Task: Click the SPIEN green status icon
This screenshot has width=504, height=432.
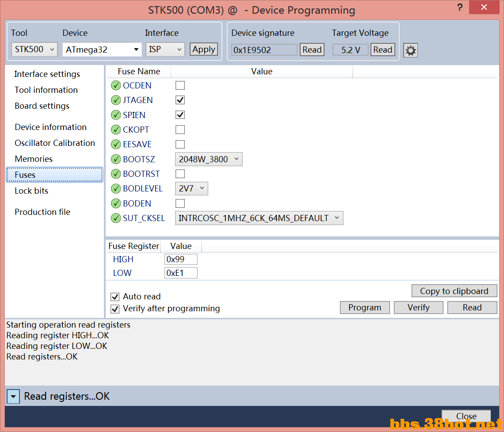Action: [x=116, y=115]
